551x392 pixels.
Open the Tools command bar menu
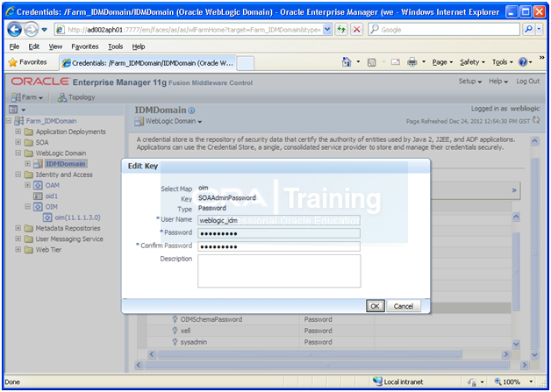point(503,62)
